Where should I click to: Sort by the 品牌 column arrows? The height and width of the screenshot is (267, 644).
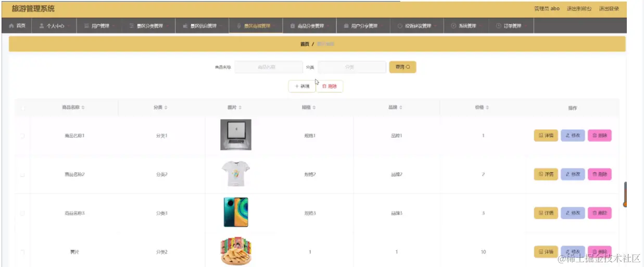coord(400,107)
